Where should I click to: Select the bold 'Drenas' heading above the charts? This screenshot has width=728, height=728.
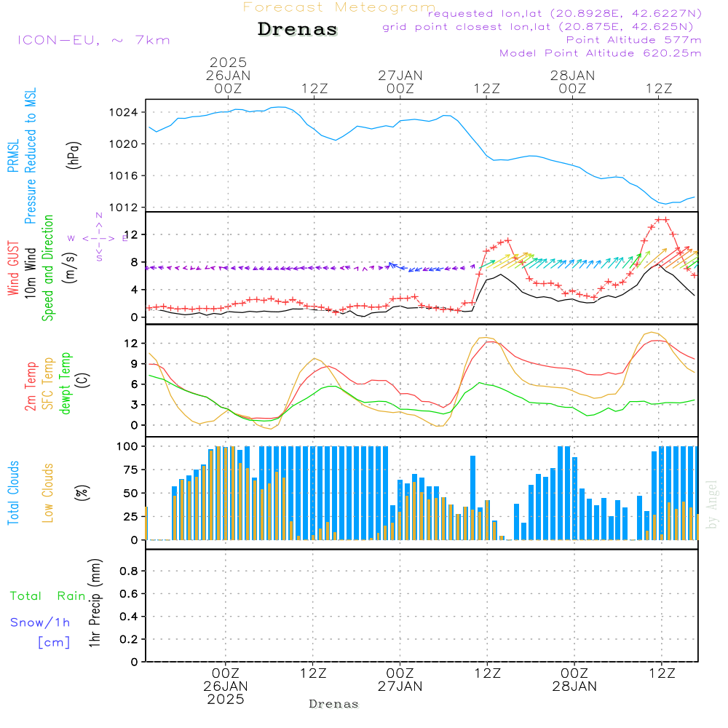click(298, 29)
